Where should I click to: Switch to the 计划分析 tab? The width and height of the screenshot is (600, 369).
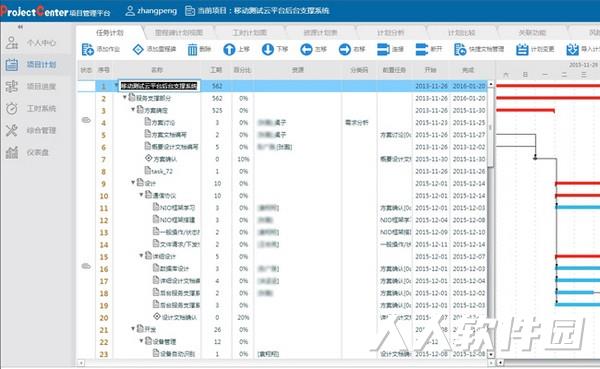click(x=390, y=33)
